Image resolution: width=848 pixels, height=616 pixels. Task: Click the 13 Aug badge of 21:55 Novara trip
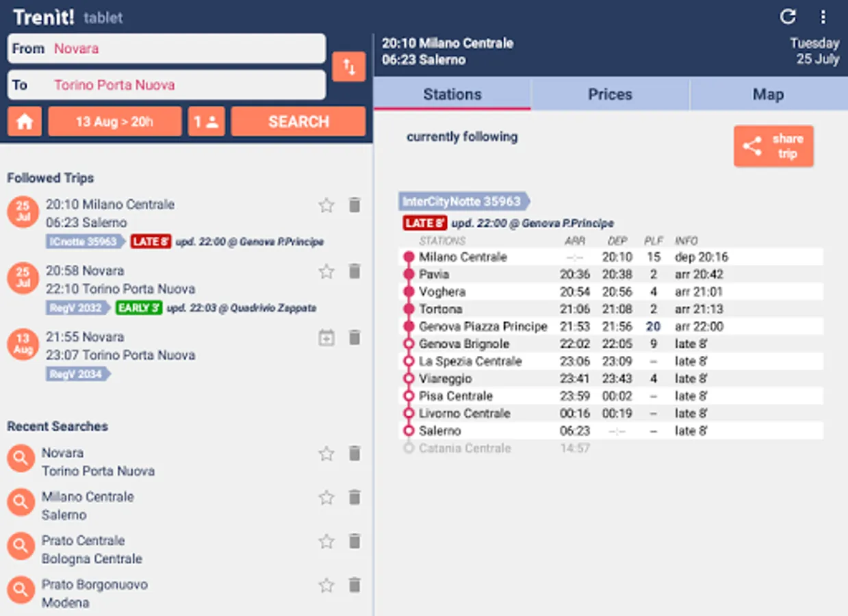[x=23, y=344]
